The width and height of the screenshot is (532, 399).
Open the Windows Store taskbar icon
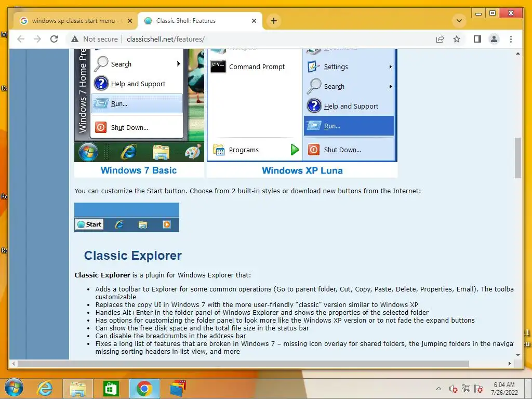(111, 389)
